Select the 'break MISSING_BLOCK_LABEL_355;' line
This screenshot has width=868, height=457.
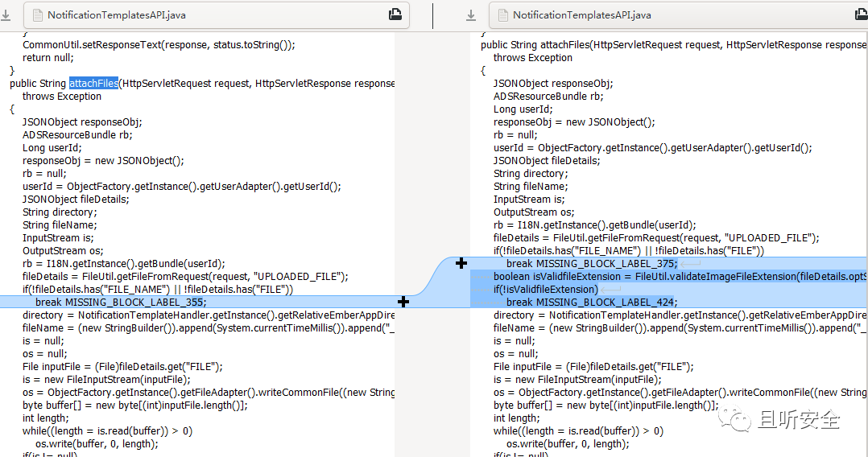tap(121, 302)
